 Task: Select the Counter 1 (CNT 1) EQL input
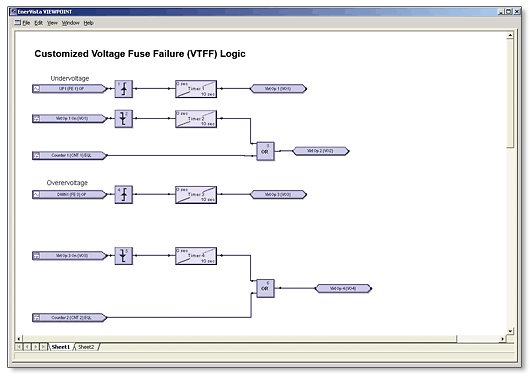tap(70, 155)
